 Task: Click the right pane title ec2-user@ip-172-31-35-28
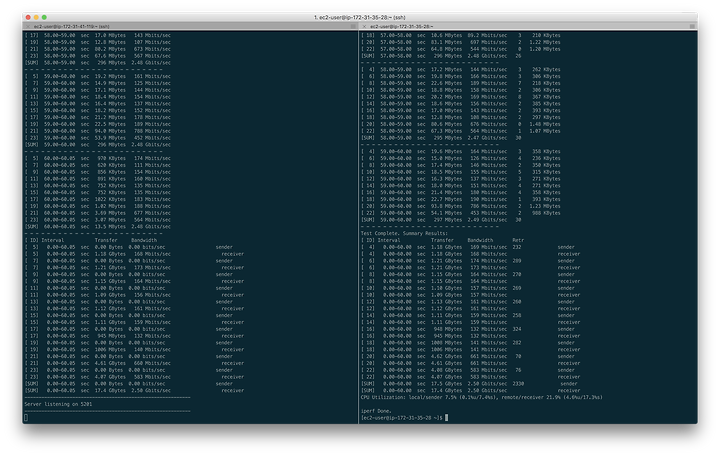[x=401, y=27]
